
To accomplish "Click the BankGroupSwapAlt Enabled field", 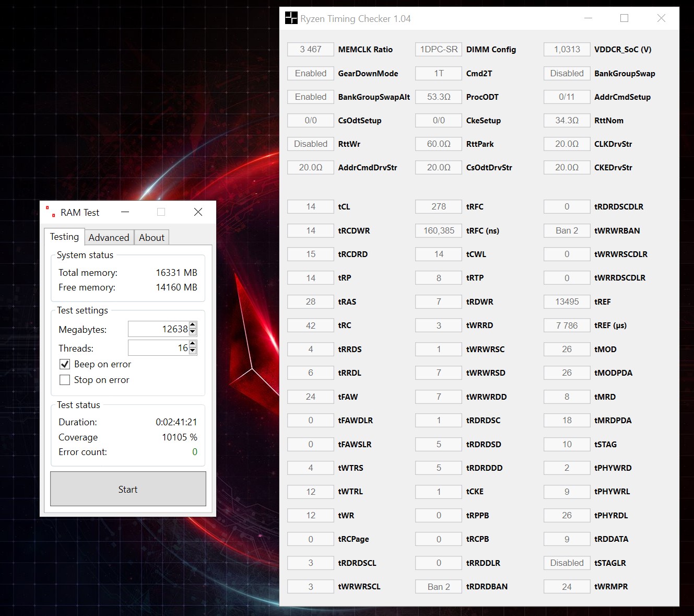I will coord(311,97).
